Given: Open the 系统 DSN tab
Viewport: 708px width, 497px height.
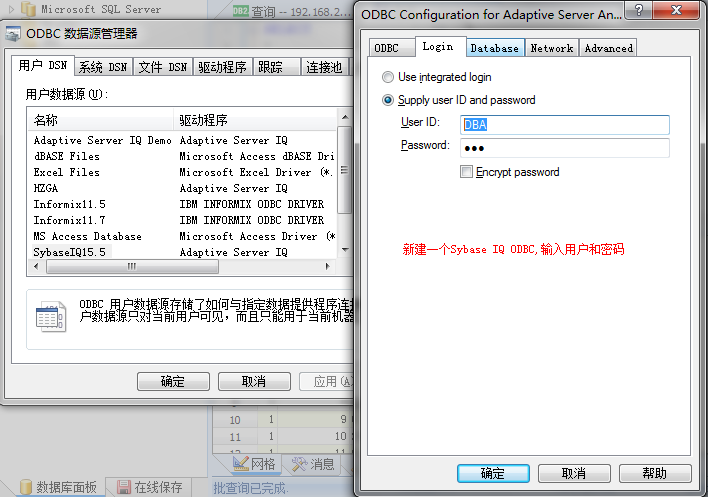Looking at the screenshot, I should (x=103, y=67).
